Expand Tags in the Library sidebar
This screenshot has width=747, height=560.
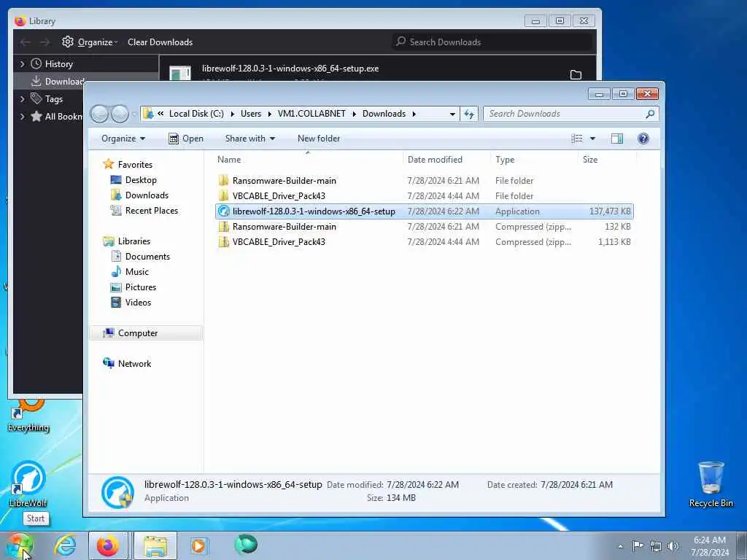click(23, 99)
